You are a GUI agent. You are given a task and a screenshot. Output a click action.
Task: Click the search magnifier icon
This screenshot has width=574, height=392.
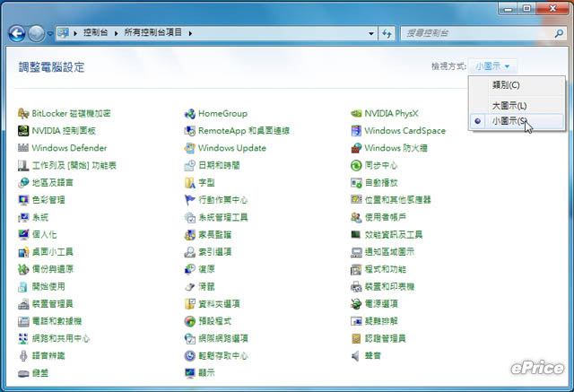click(559, 34)
